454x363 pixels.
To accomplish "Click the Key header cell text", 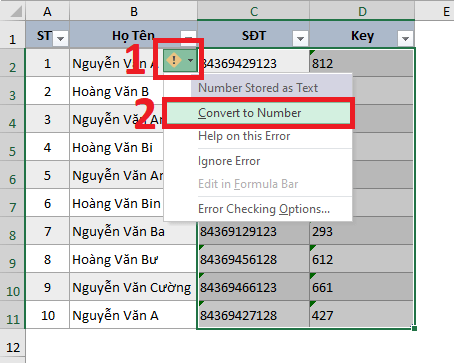I will (362, 35).
